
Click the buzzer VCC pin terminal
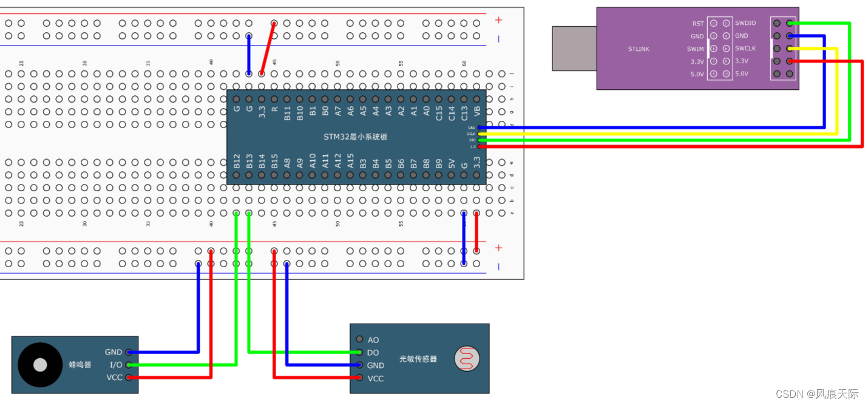click(x=128, y=378)
